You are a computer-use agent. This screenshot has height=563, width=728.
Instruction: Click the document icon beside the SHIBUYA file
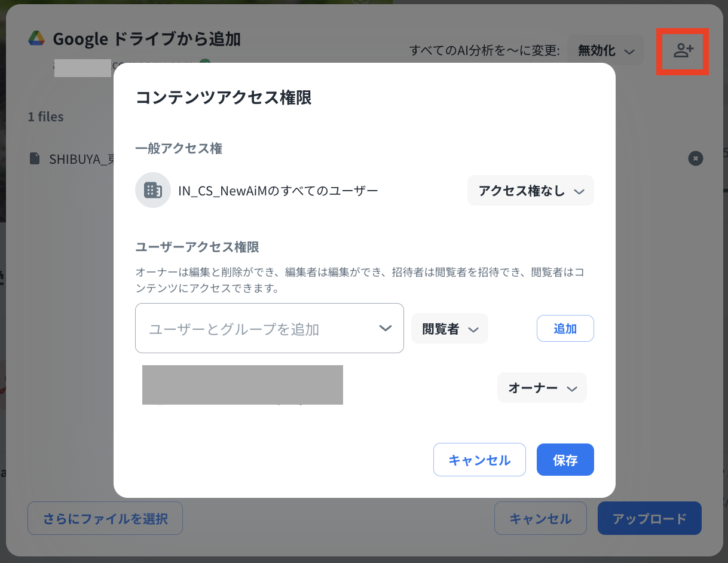pos(36,158)
